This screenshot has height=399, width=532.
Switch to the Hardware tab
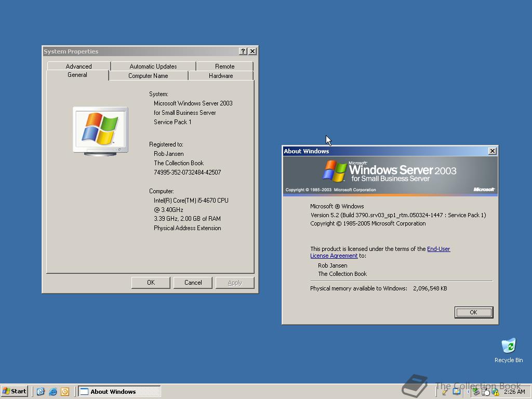221,76
